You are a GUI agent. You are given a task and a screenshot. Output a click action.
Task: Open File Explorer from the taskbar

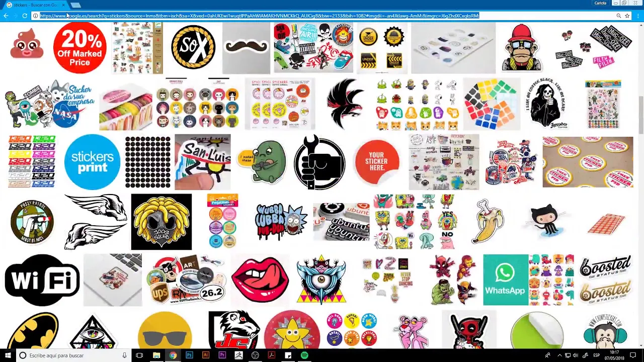click(x=156, y=355)
